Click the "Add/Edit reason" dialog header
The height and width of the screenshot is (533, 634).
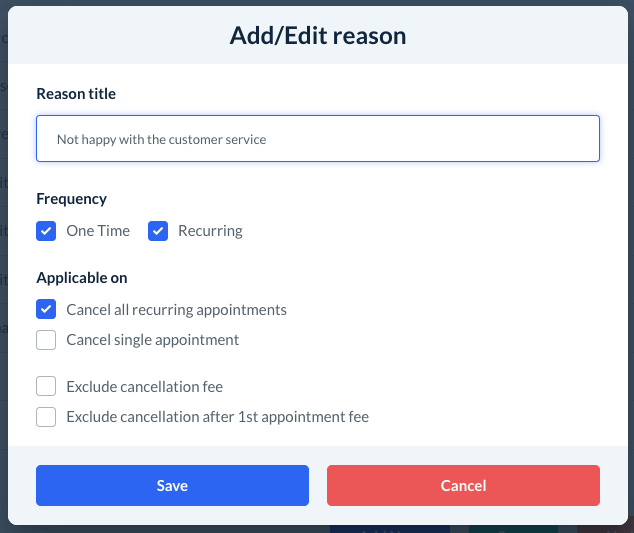coord(317,36)
